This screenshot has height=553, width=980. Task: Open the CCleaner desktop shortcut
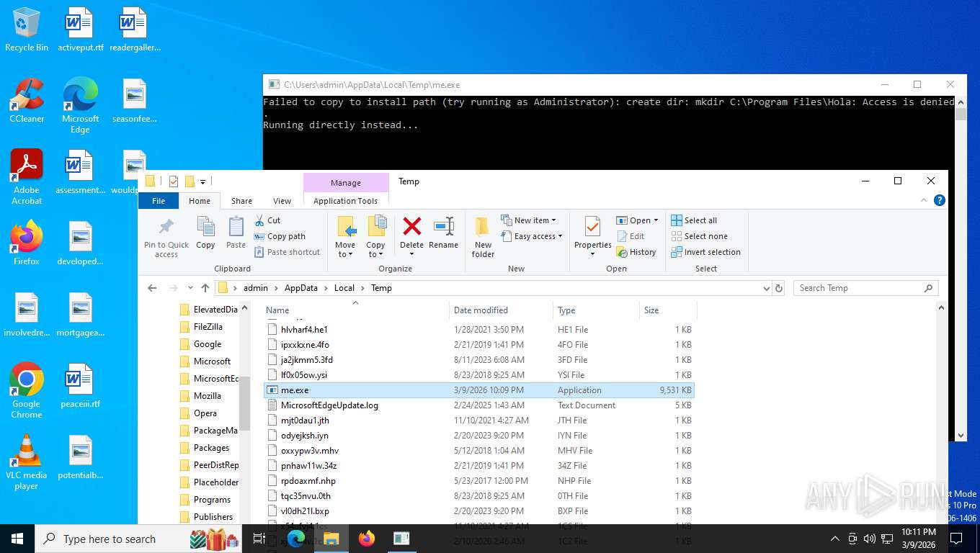(x=27, y=101)
